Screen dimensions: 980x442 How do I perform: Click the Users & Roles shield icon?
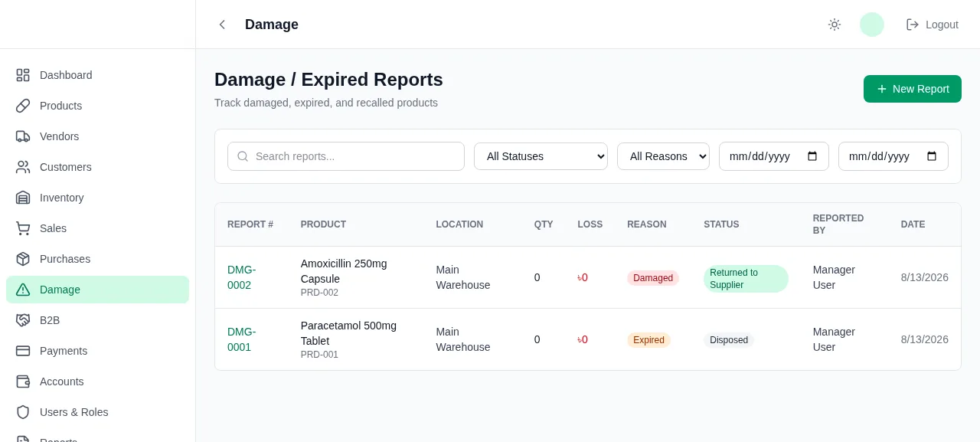pyautogui.click(x=23, y=412)
